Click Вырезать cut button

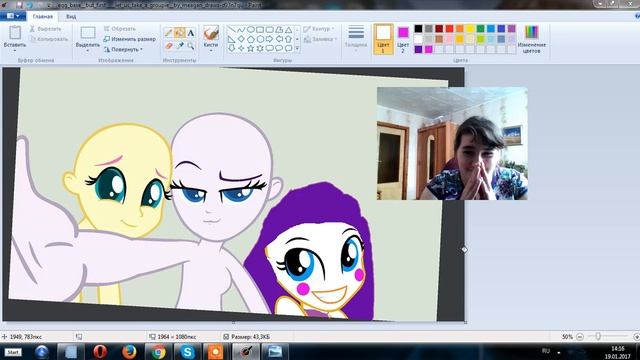(46, 29)
